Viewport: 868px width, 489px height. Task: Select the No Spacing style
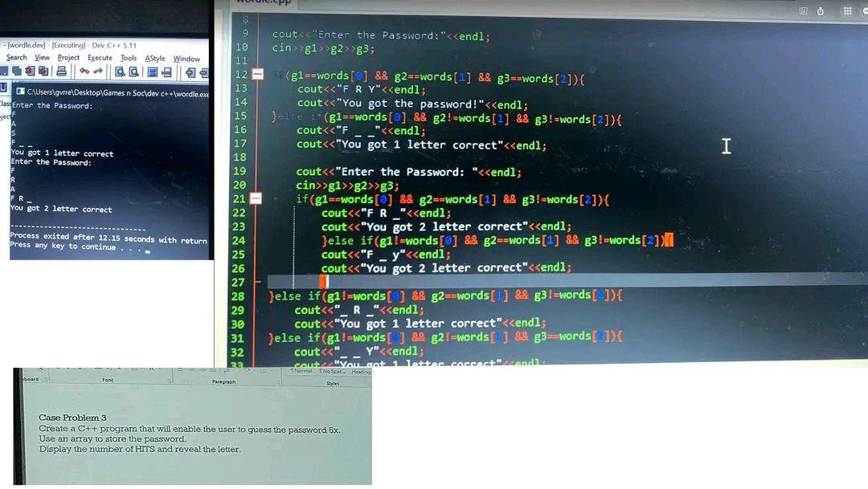[330, 371]
